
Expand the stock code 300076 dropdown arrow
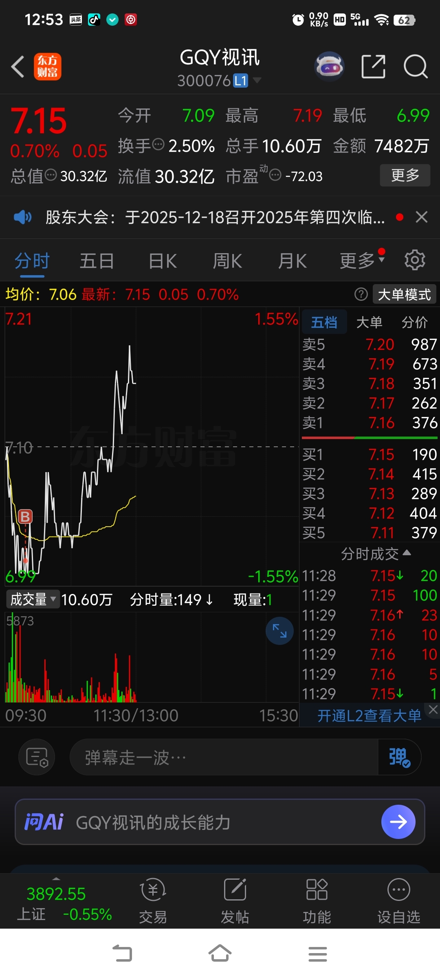click(x=257, y=80)
